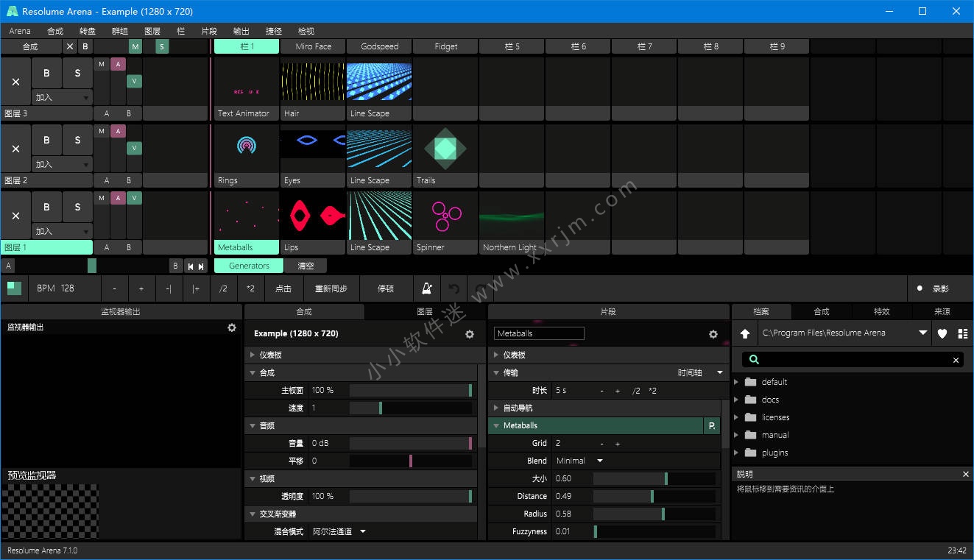Open monitor output settings gear
Viewport: 974px width, 560px height.
click(232, 327)
